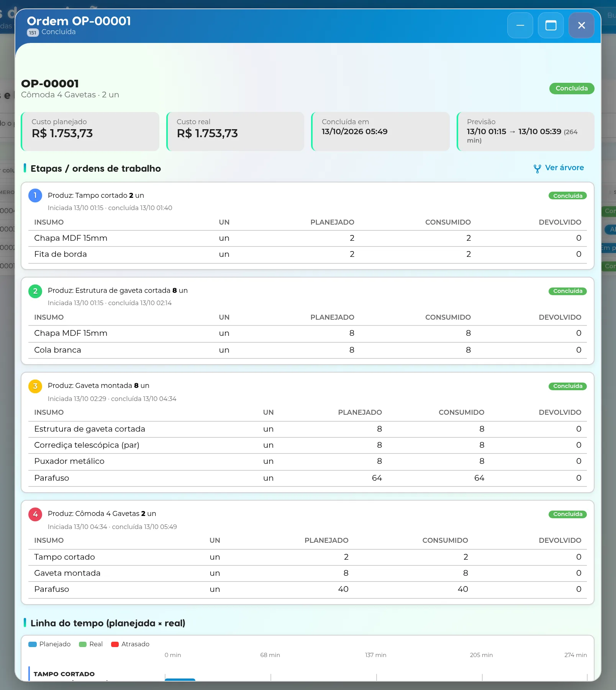Image resolution: width=616 pixels, height=690 pixels.
Task: Open the Ver árvore link
Action: tap(559, 168)
